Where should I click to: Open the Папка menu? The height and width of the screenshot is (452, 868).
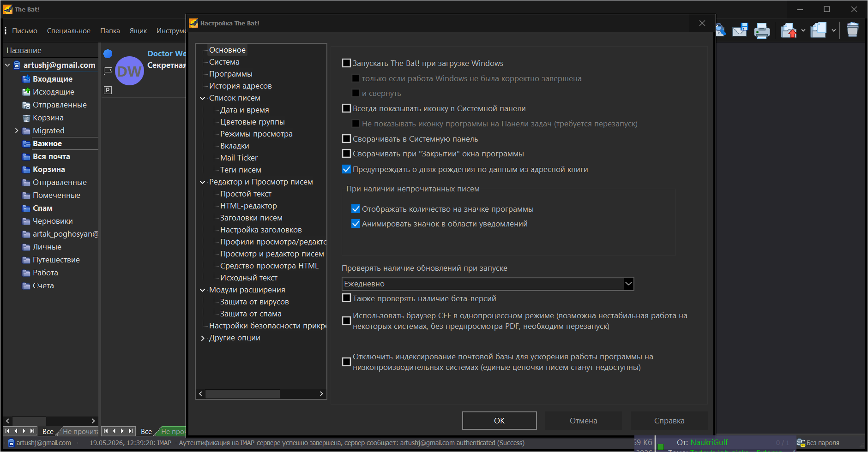[110, 30]
